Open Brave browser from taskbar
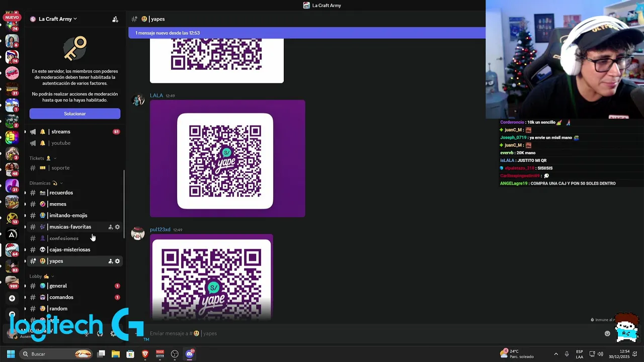This screenshot has height=362, width=644. 145,354
